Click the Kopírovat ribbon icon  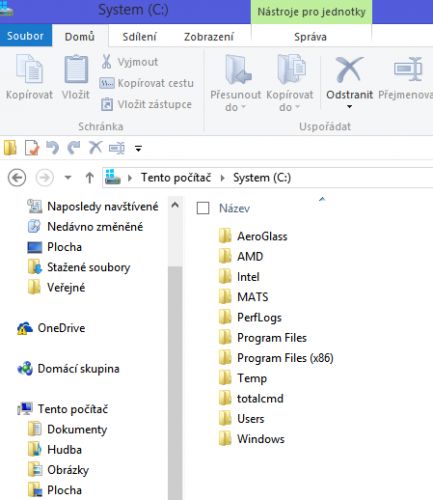pyautogui.click(x=30, y=69)
